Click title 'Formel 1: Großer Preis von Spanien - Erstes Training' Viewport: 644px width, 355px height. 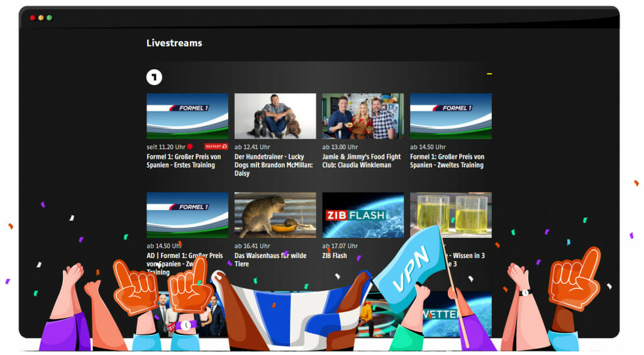184,161
